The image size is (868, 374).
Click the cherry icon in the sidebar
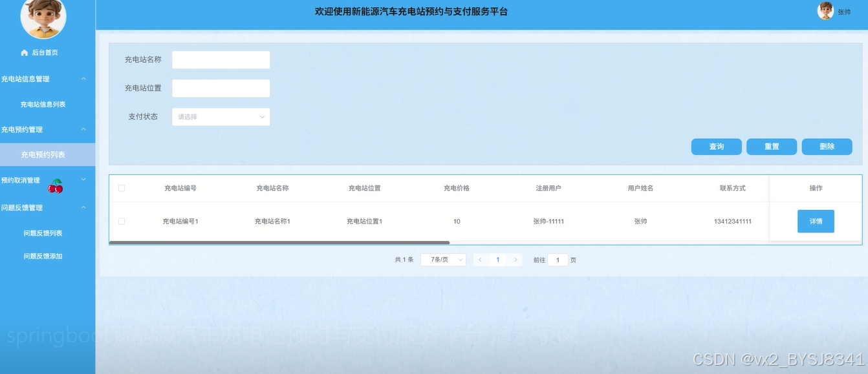[56, 186]
